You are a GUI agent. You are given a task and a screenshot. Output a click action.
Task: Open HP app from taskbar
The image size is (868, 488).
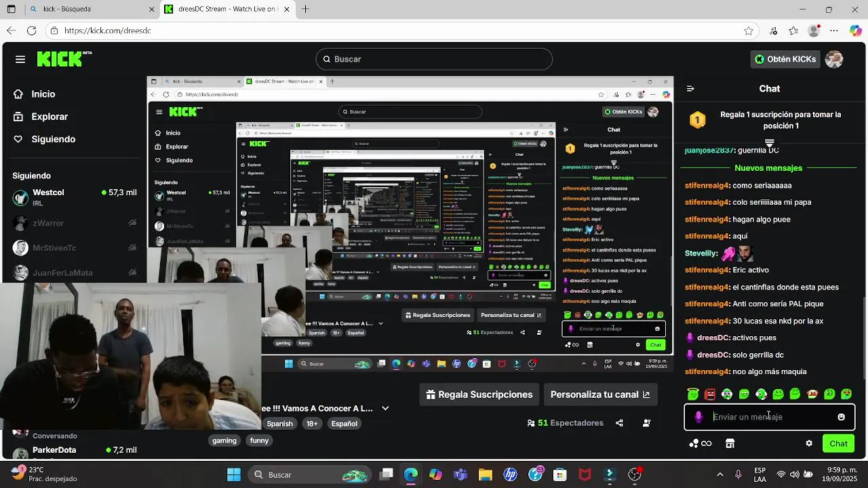[x=510, y=474]
